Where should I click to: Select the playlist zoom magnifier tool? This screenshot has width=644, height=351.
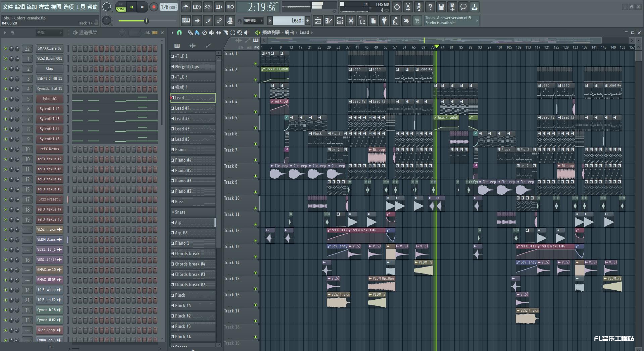pyautogui.click(x=240, y=33)
